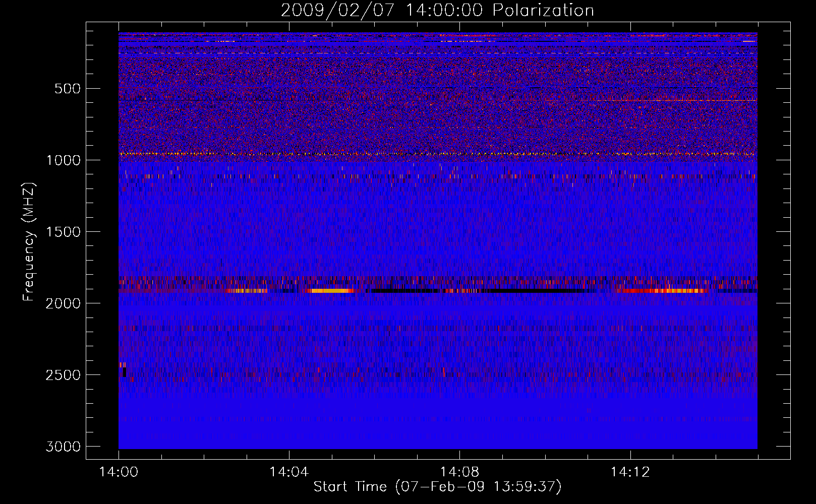The width and height of the screenshot is (816, 504).
Task: Click the 'Start Time (07-Feb-09 13:59:37)' label
Action: click(437, 487)
